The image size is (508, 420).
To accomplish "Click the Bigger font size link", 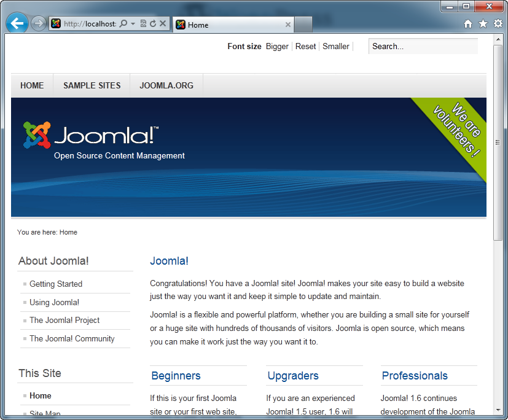I will pos(277,46).
